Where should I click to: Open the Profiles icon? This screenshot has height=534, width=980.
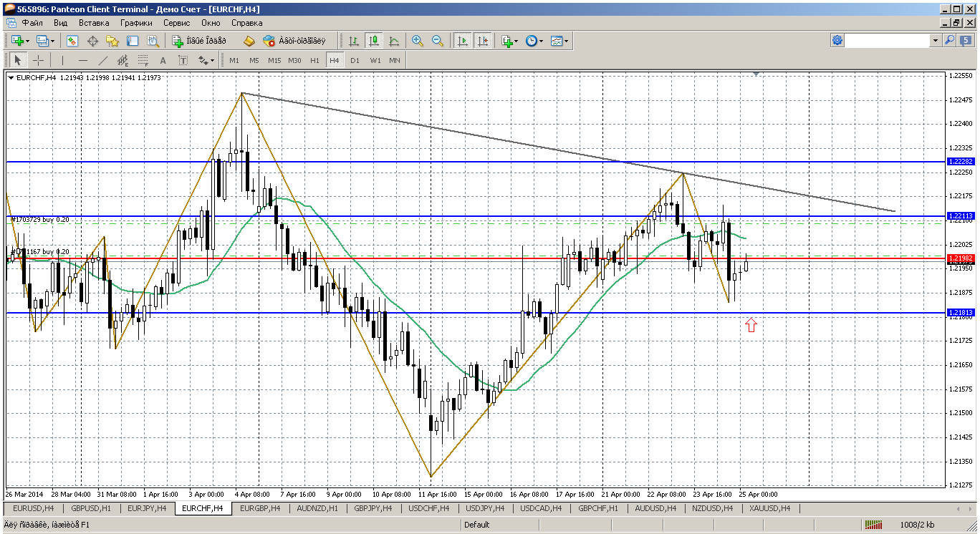tap(42, 41)
